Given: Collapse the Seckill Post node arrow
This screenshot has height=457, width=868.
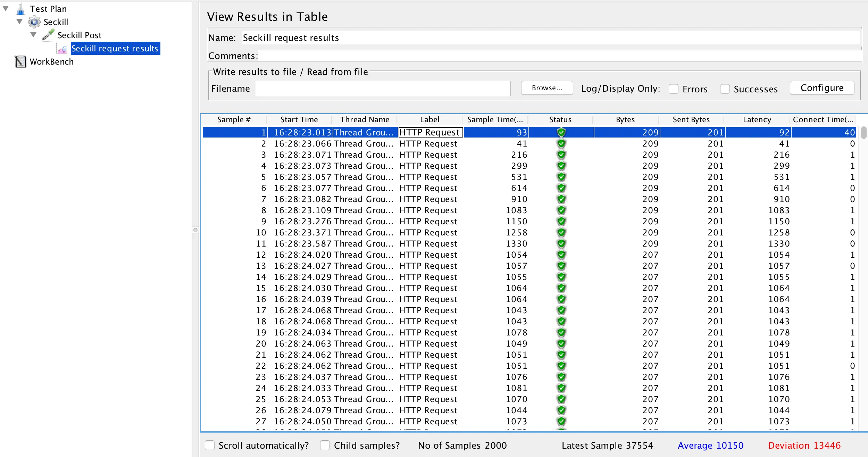Looking at the screenshot, I should (x=33, y=35).
